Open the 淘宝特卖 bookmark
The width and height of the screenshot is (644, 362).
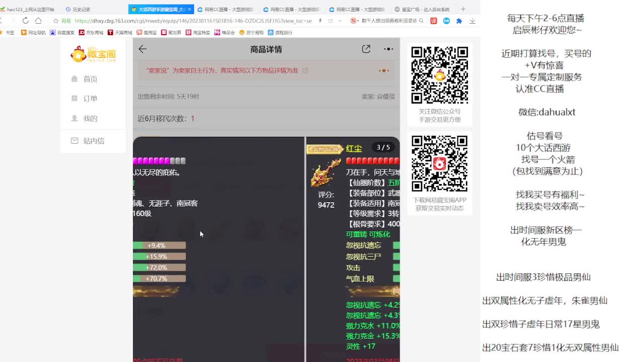coord(198,32)
